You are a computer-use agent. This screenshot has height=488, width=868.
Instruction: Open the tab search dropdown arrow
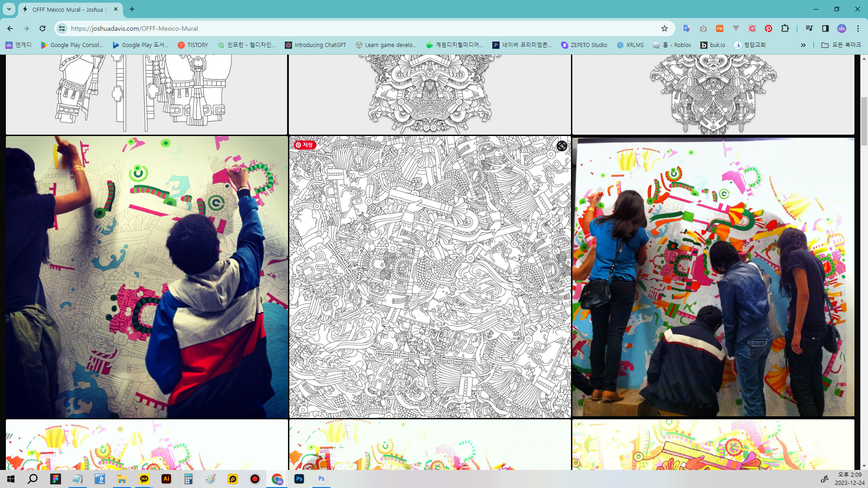click(x=9, y=9)
